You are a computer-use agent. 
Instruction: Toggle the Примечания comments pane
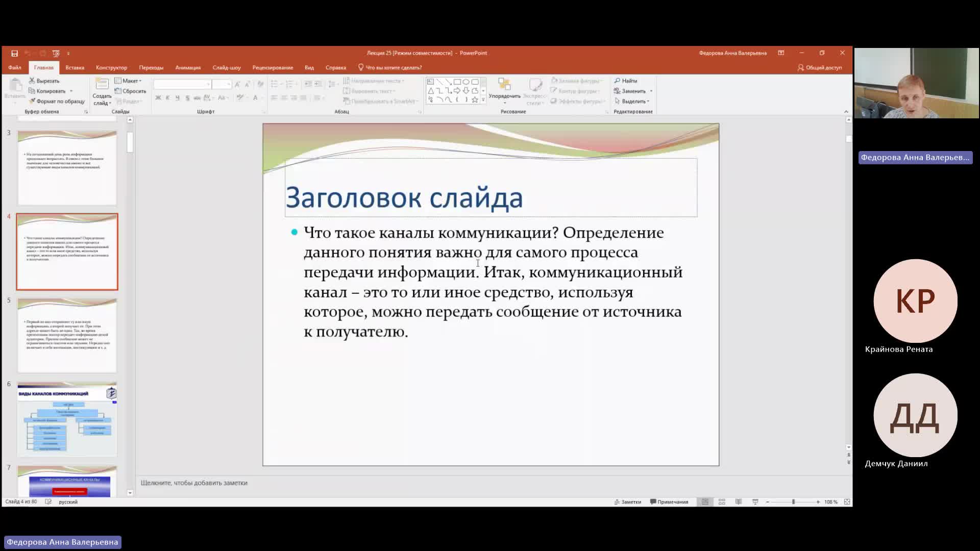click(x=669, y=502)
